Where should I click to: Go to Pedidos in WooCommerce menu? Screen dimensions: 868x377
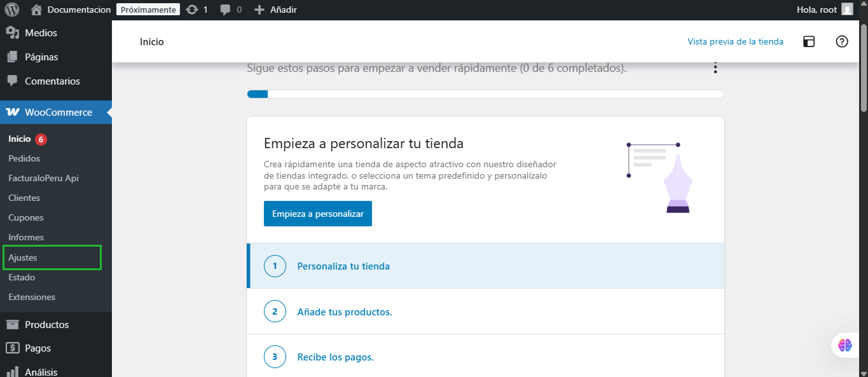click(x=24, y=158)
